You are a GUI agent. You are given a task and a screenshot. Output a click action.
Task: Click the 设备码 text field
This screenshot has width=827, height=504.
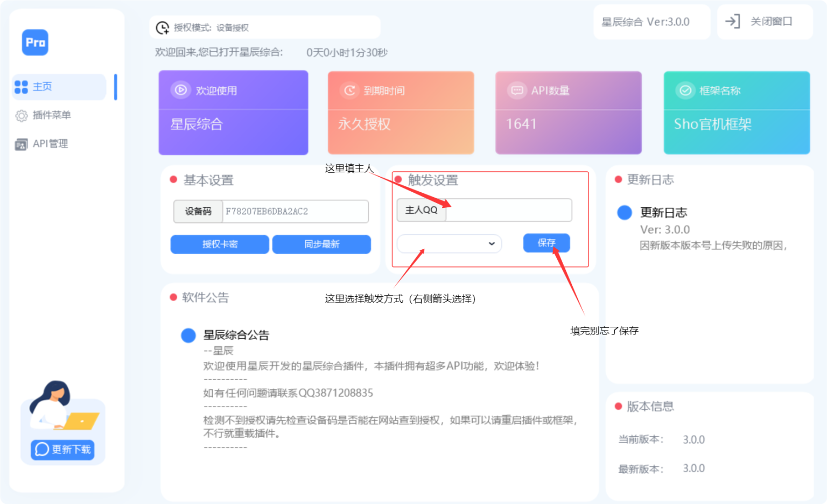click(x=295, y=212)
